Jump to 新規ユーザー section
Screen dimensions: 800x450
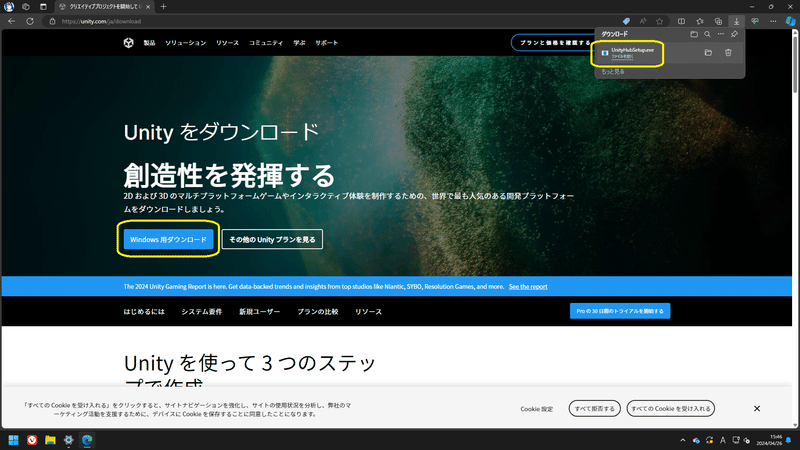point(259,312)
